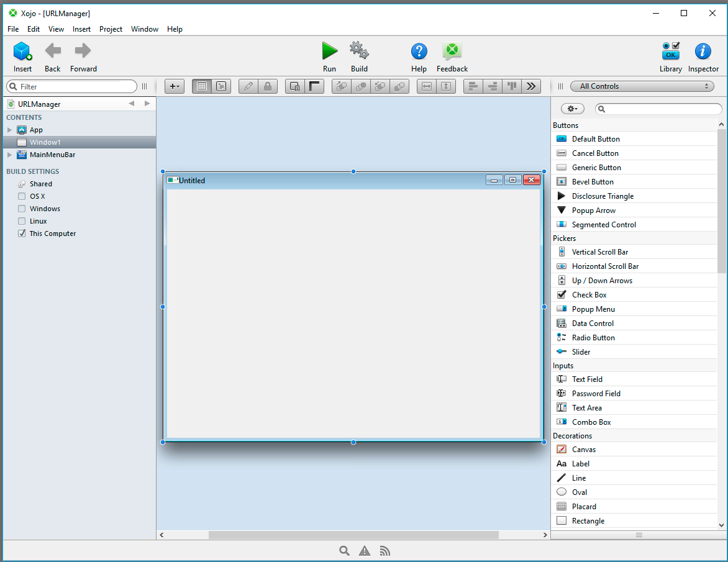The width and height of the screenshot is (728, 562).
Task: Open the Help question mark icon
Action: coord(419,51)
